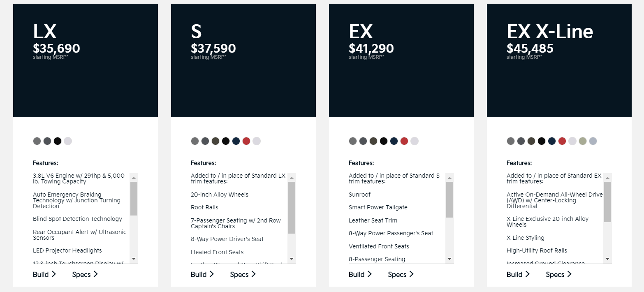Open Specs for the LX trim
Image resolution: width=644 pixels, height=292 pixels.
coord(85,274)
